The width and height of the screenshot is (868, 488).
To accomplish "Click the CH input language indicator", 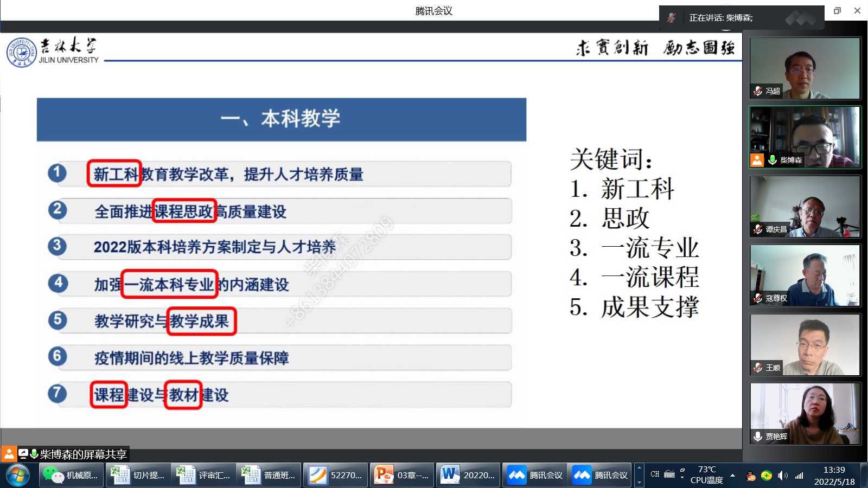I will tap(655, 474).
